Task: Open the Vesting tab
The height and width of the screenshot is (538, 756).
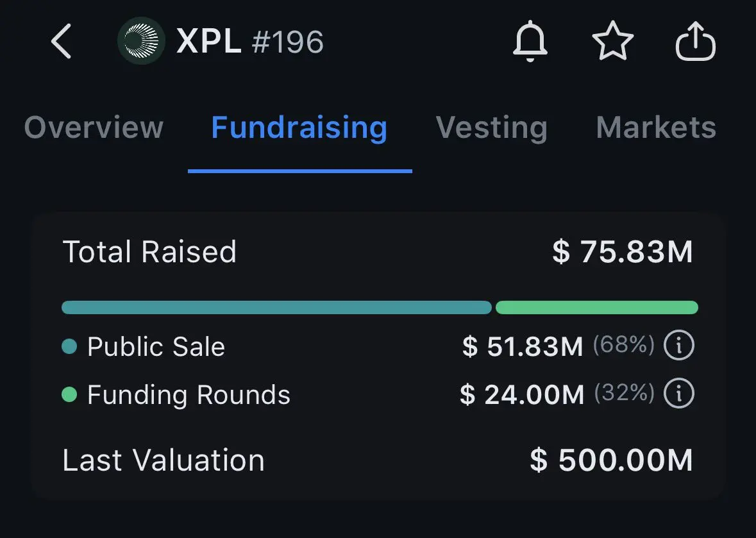Action: 491,127
